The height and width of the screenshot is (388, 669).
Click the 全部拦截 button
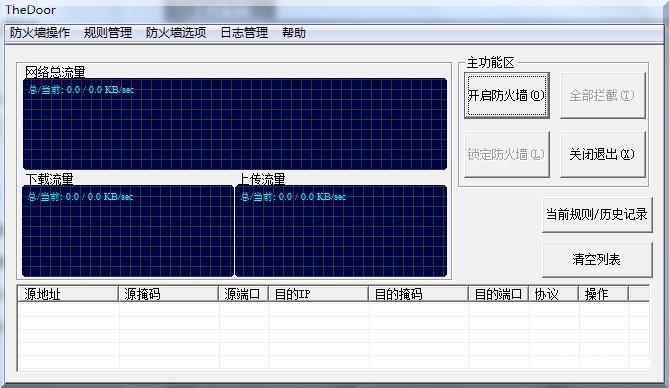(x=602, y=95)
